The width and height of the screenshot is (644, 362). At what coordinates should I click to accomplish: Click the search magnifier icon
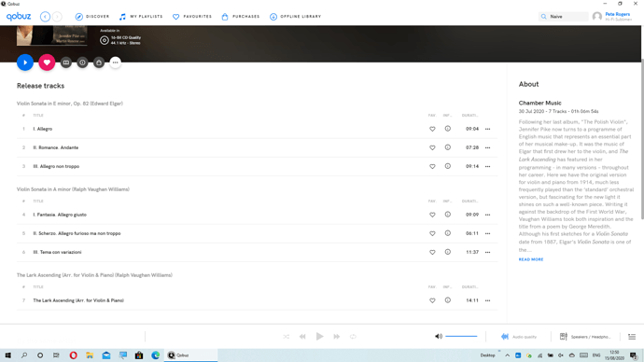pyautogui.click(x=544, y=17)
